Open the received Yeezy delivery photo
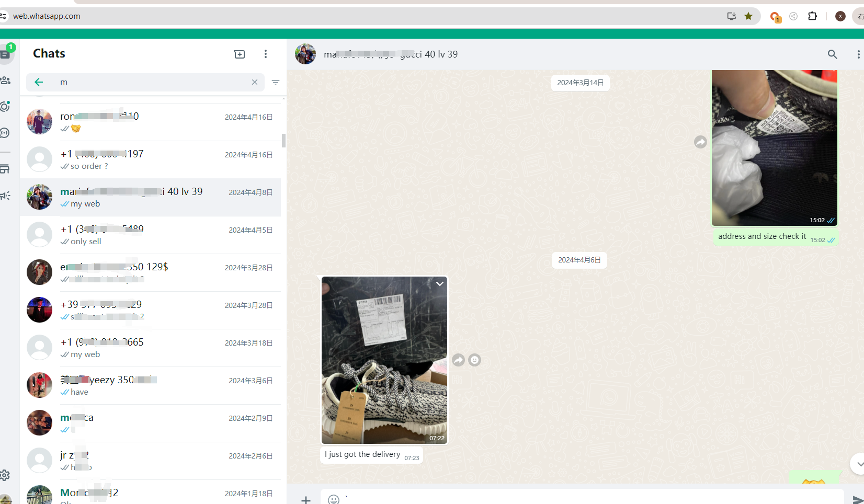This screenshot has height=504, width=864. click(384, 361)
